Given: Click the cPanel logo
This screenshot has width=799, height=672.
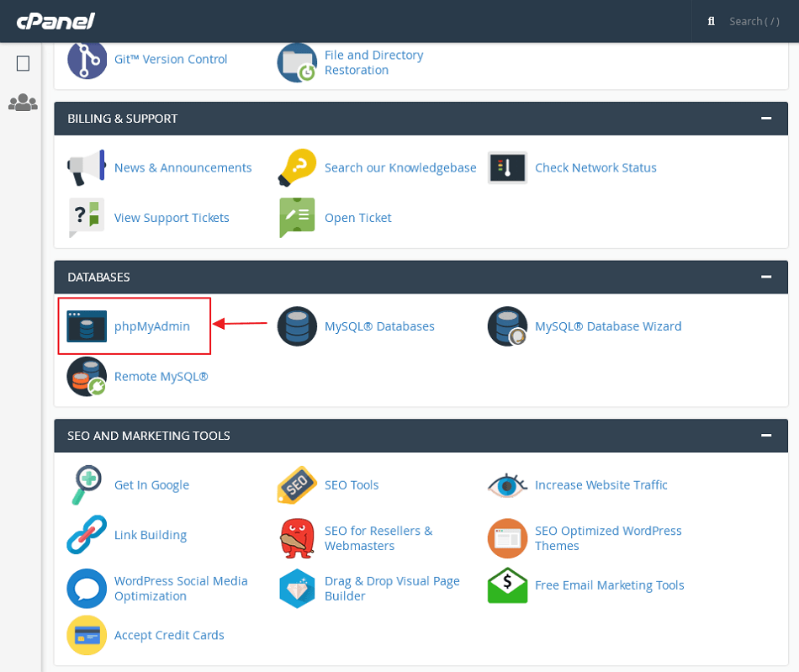Looking at the screenshot, I should pos(56,21).
